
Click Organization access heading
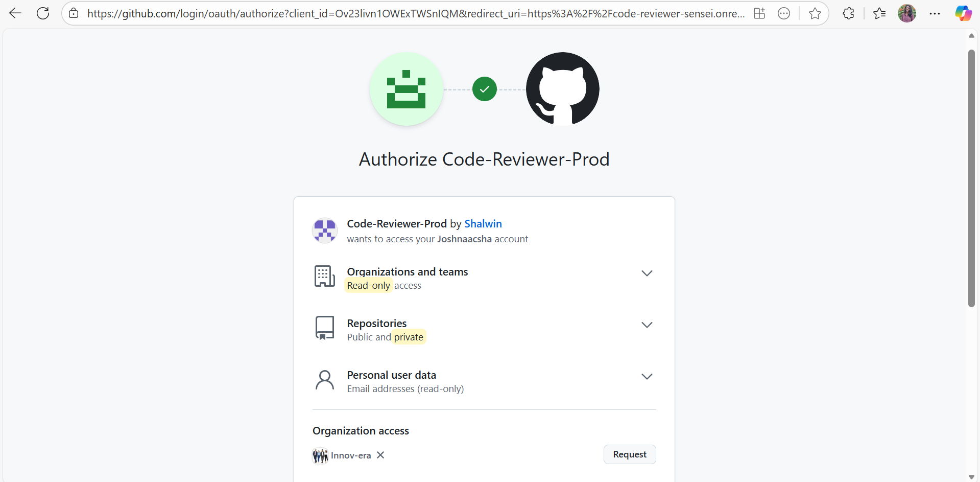(x=361, y=431)
